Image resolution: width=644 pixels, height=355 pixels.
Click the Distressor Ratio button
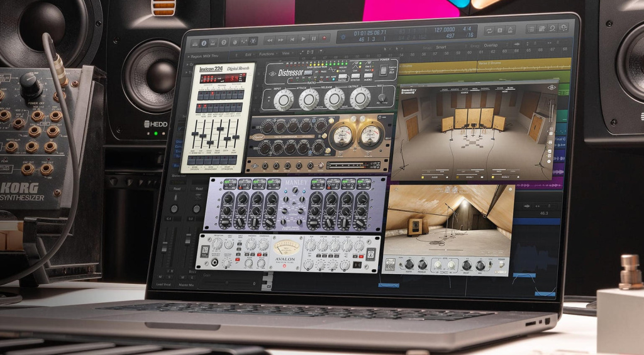342,77
